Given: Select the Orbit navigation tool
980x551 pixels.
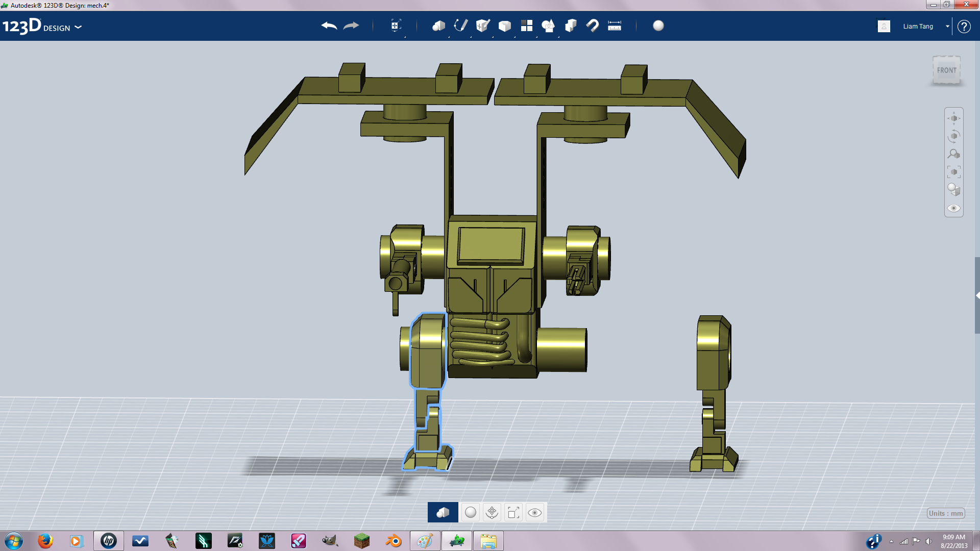Looking at the screenshot, I should [954, 136].
